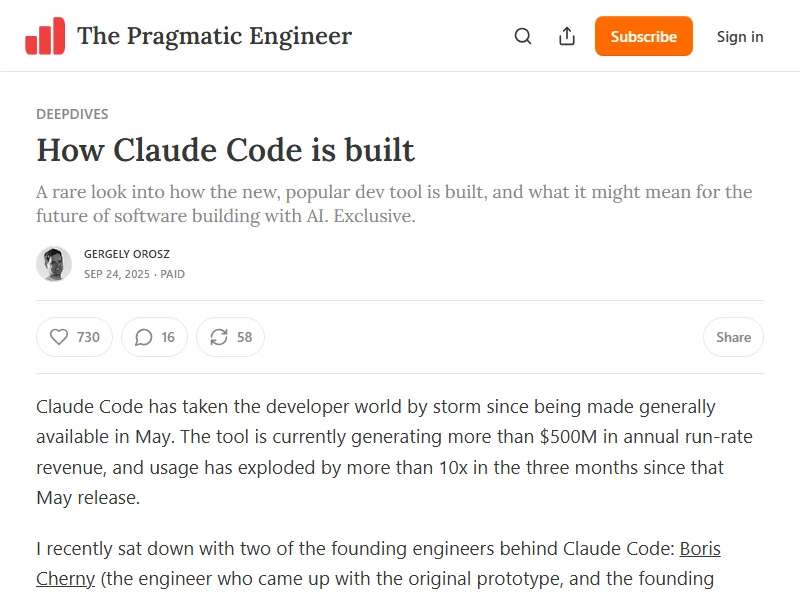The width and height of the screenshot is (800, 600).
Task: Click the share upload icon in header
Action: pyautogui.click(x=567, y=37)
